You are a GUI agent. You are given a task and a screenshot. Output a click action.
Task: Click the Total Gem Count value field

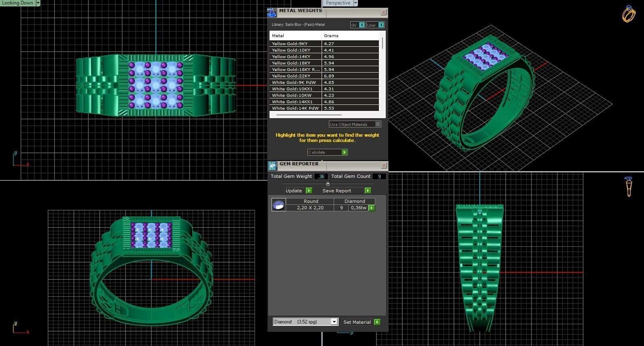(379, 176)
